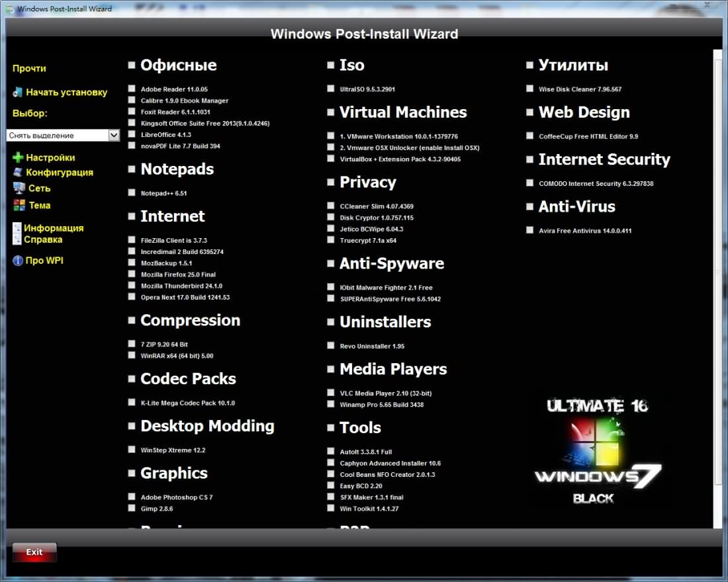Open the Справка help link
The height and width of the screenshot is (582, 728).
click(x=43, y=239)
